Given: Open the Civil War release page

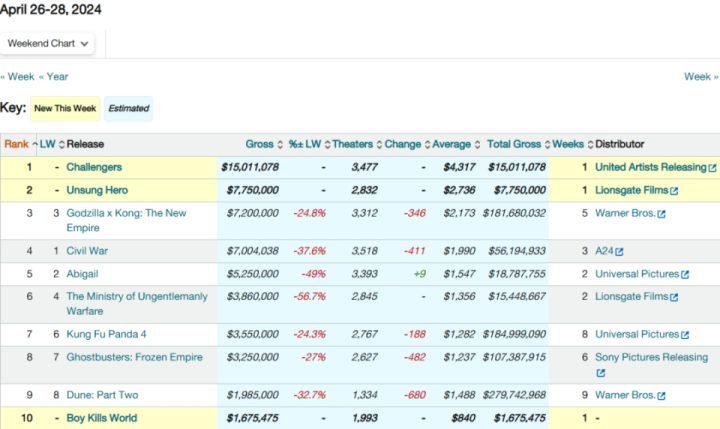Looking at the screenshot, I should [x=87, y=251].
